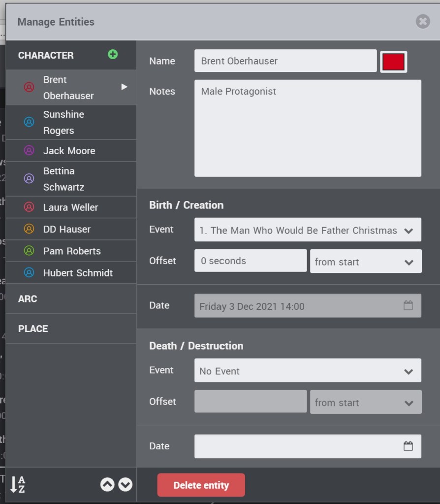Click the move entity up arrow icon

(x=107, y=485)
